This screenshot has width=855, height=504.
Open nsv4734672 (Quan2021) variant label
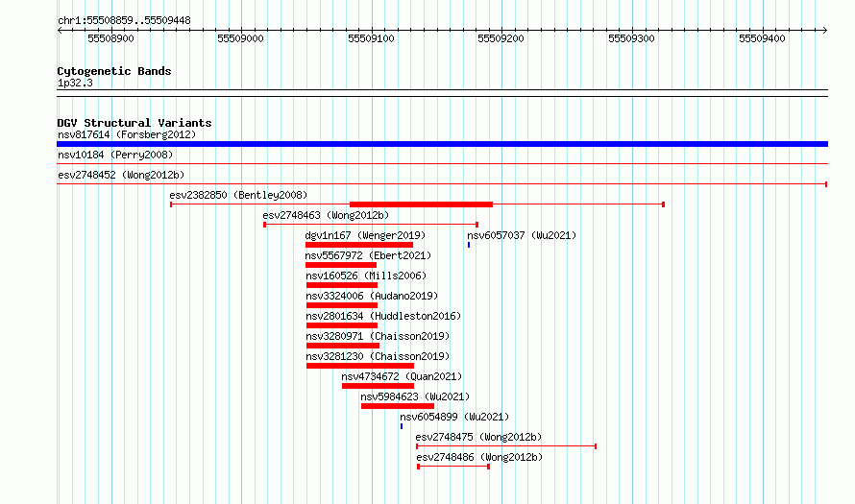coord(402,376)
